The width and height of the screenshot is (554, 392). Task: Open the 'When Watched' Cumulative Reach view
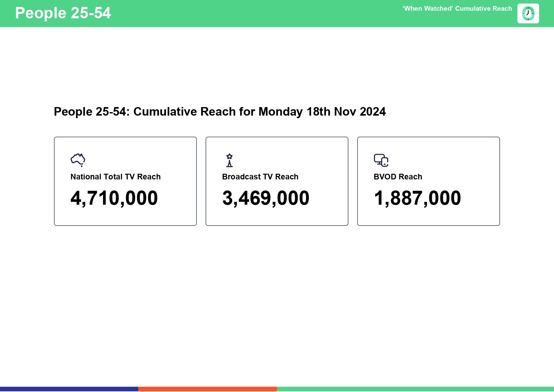pos(457,9)
